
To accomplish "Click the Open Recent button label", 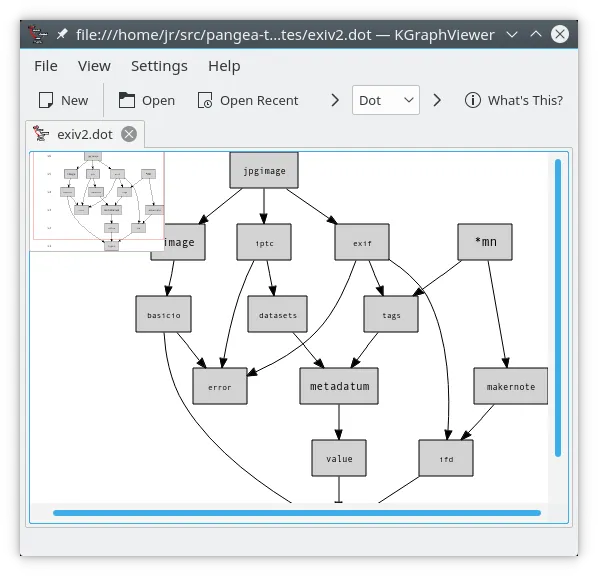I will pyautogui.click(x=259, y=100).
